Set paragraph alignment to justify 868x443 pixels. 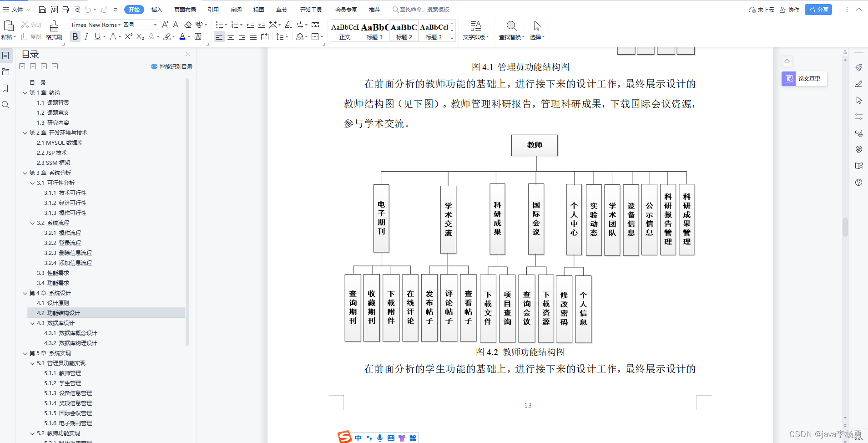(x=253, y=36)
